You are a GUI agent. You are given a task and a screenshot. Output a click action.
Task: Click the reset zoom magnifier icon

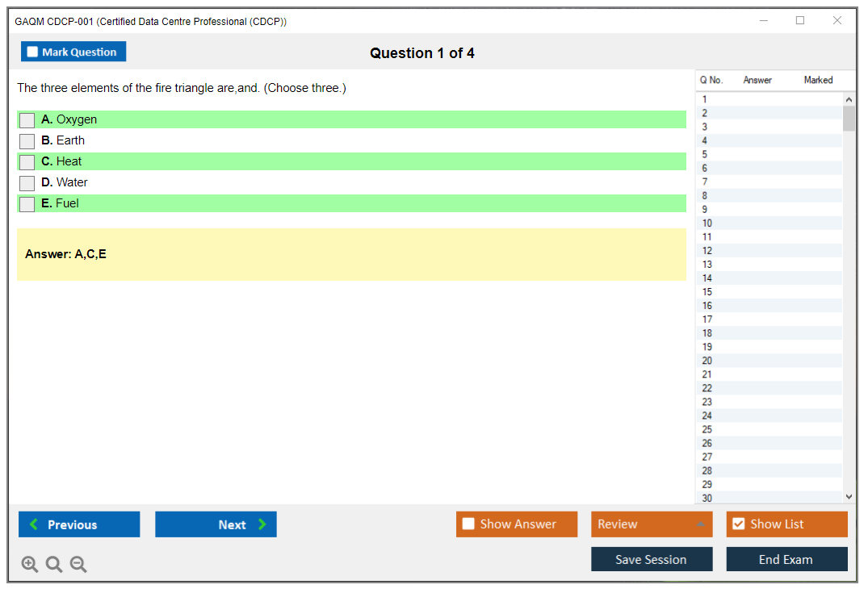[54, 565]
